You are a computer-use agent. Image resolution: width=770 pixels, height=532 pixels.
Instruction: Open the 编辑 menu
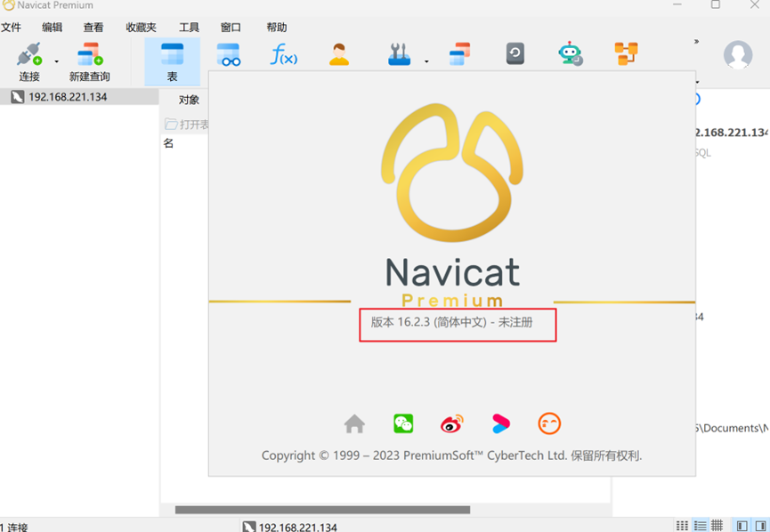pyautogui.click(x=52, y=28)
